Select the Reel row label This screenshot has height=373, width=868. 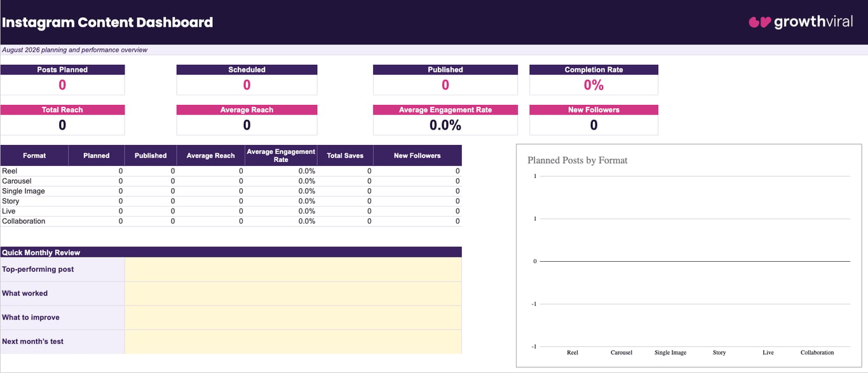(x=10, y=171)
